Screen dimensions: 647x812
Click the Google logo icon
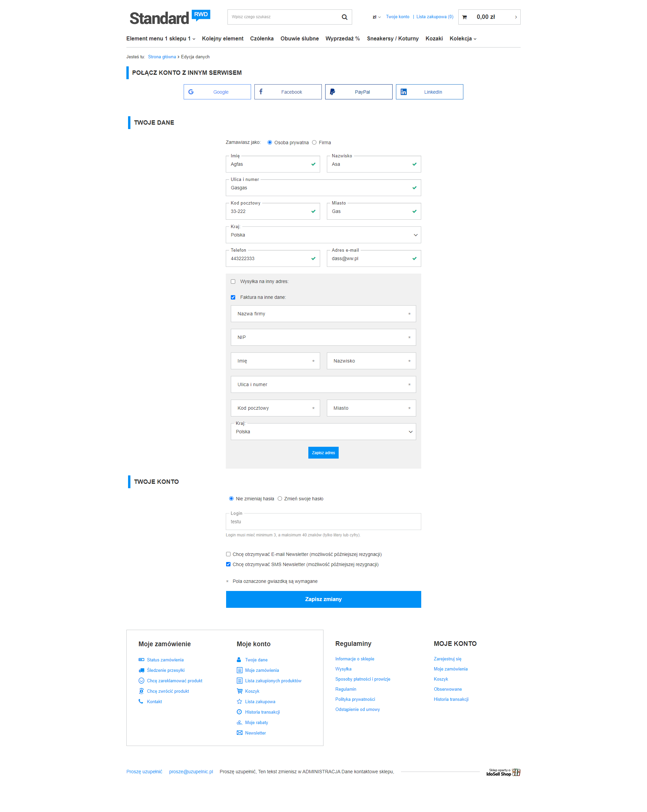pos(191,92)
